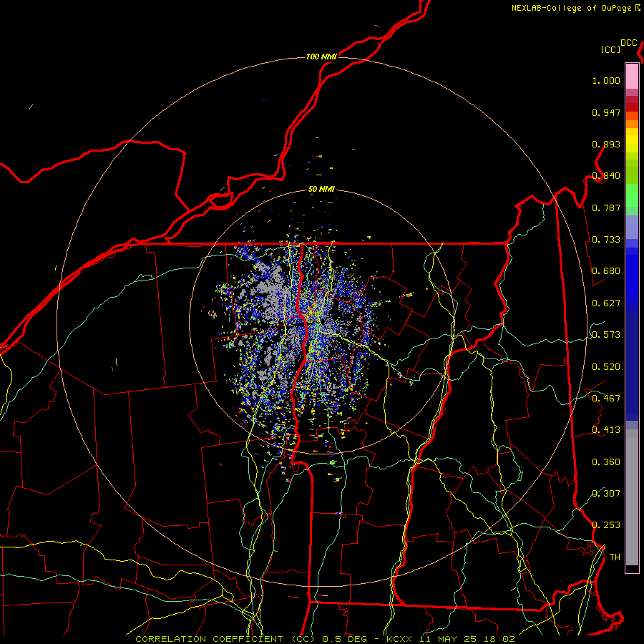Screen dimensions: 644x644
Task: Click the pink top color of scale
Action: point(632,76)
